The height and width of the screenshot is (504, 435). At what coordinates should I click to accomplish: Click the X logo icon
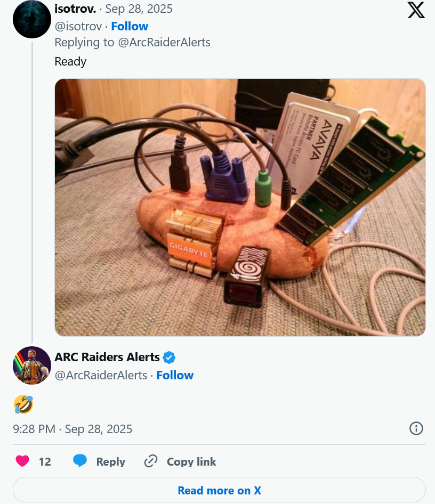point(416,10)
